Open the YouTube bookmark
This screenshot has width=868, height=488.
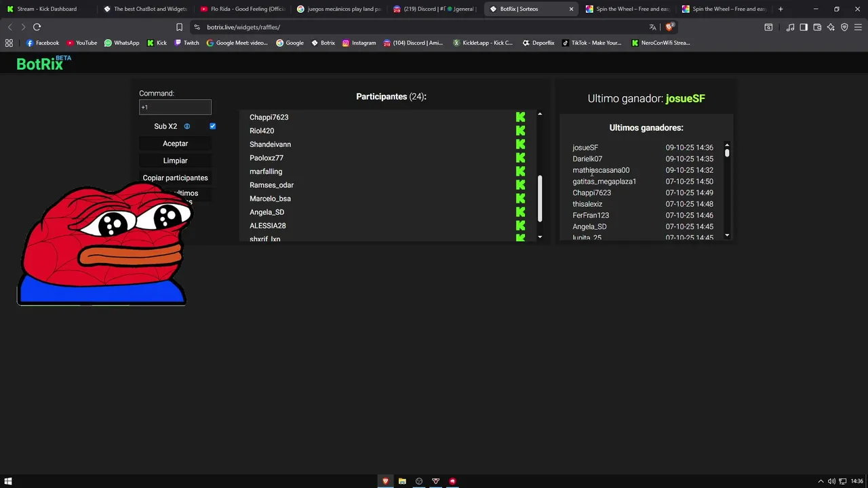[x=82, y=43]
